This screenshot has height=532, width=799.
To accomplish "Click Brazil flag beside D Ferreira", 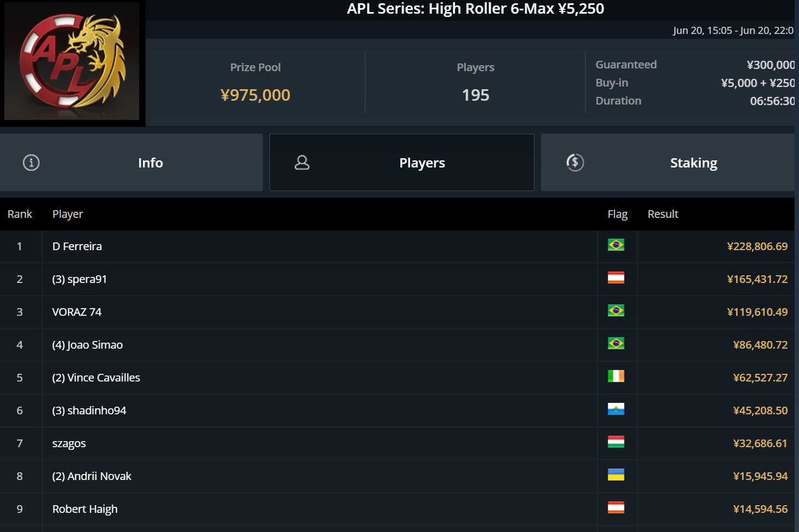I will coord(616,245).
